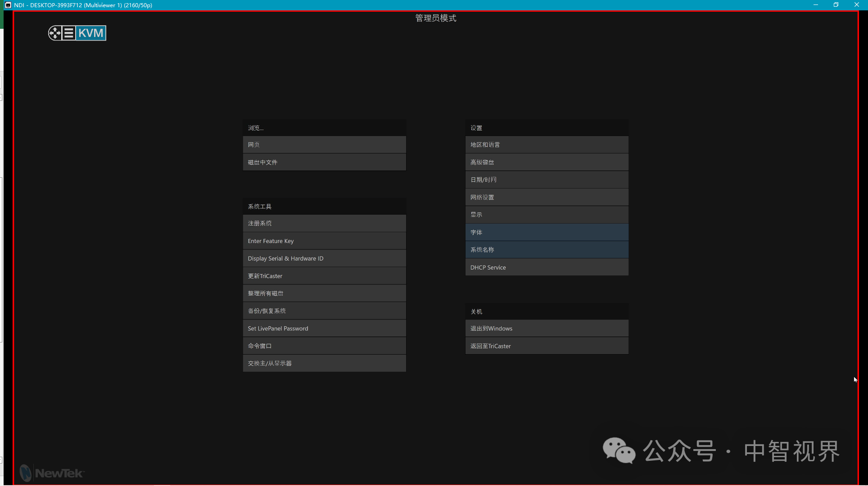Click the KVM move-arrows icon
The image size is (868, 486).
55,33
